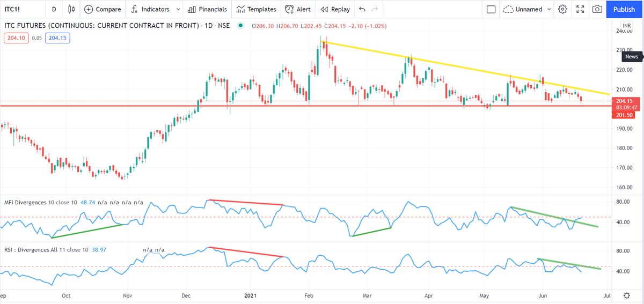This screenshot has height=304, width=644.
Task: Open time axis settings gear at bottom
Action: (x=627, y=295)
